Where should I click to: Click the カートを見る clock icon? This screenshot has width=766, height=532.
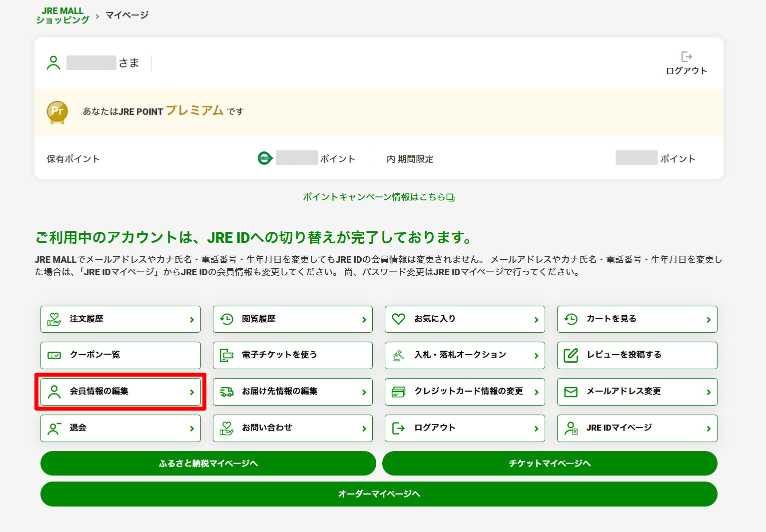coord(571,319)
